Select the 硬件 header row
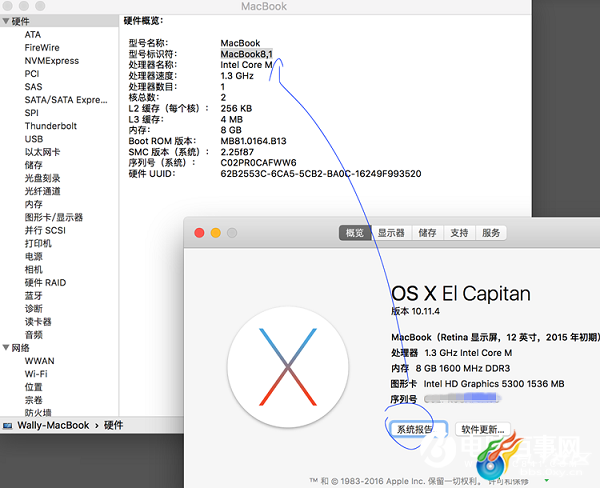Image resolution: width=600 pixels, height=488 pixels. click(x=59, y=21)
